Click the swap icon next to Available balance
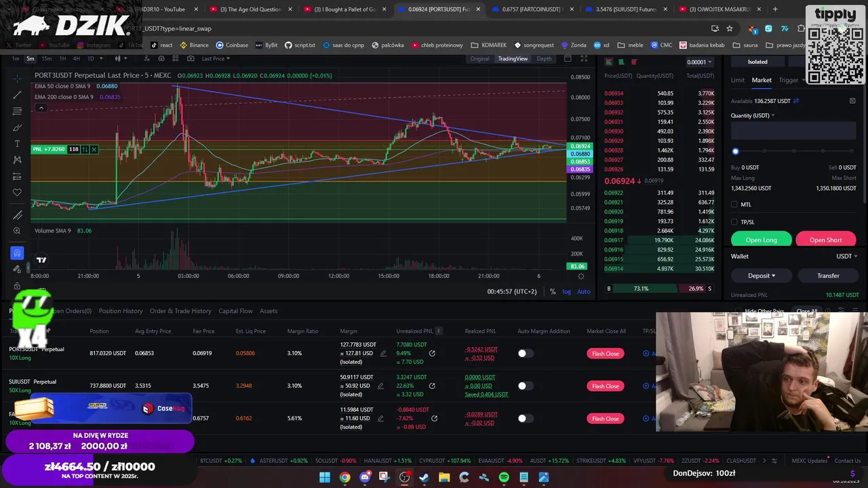Screen dimensions: 868x488 click(x=796, y=101)
